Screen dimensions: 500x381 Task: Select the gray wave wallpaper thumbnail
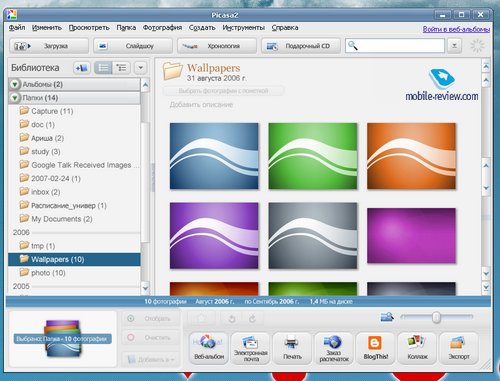313,236
